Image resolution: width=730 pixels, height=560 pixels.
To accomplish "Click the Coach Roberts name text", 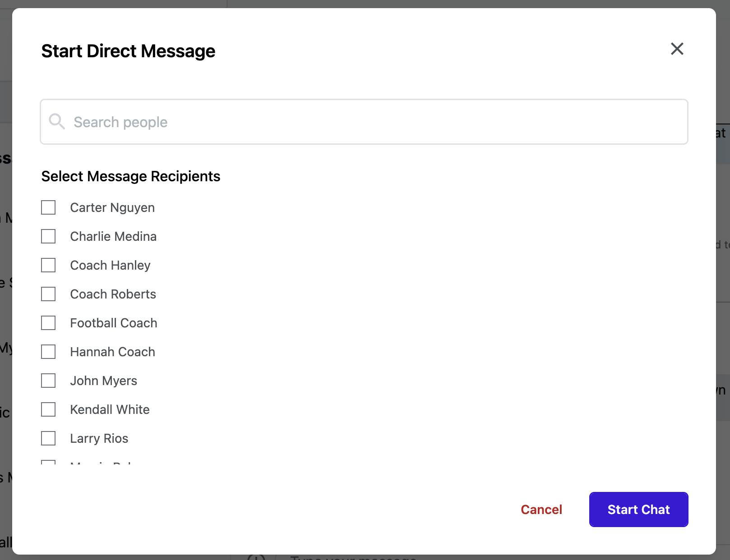I will [113, 294].
